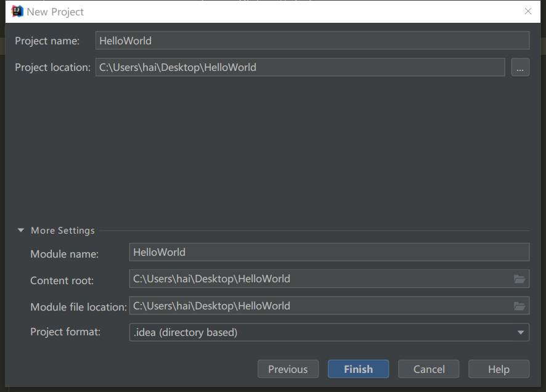Click the IntelliJ IDEA logo in title bar
546x392 pixels.
click(17, 11)
